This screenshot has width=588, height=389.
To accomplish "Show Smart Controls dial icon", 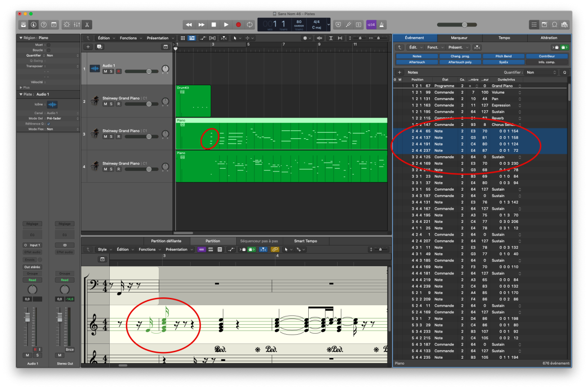I will point(67,24).
